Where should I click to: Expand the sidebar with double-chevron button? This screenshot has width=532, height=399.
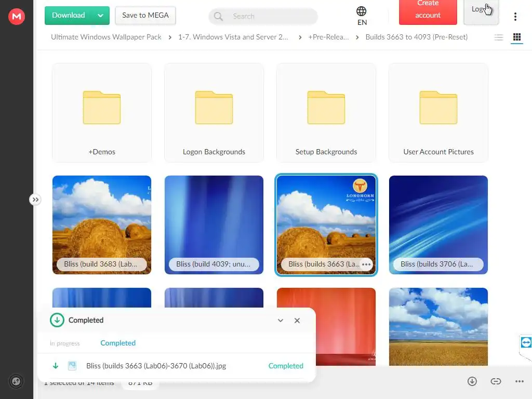coord(35,199)
